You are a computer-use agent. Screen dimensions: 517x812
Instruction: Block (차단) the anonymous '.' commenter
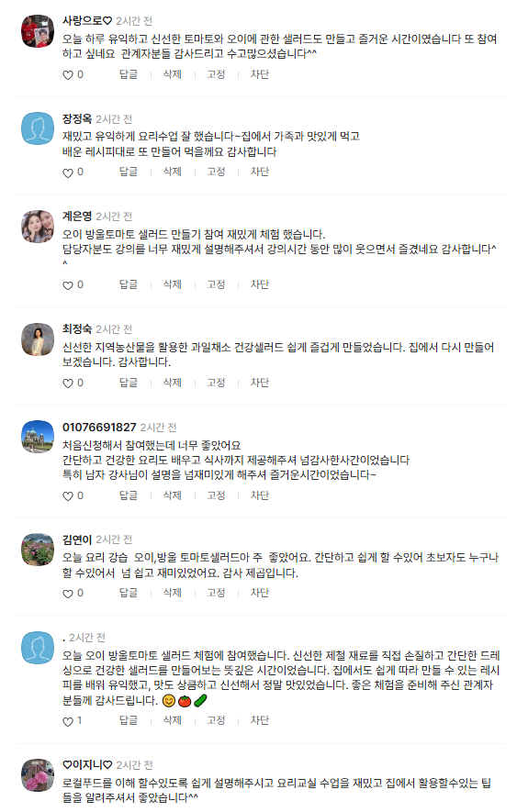pyautogui.click(x=259, y=720)
